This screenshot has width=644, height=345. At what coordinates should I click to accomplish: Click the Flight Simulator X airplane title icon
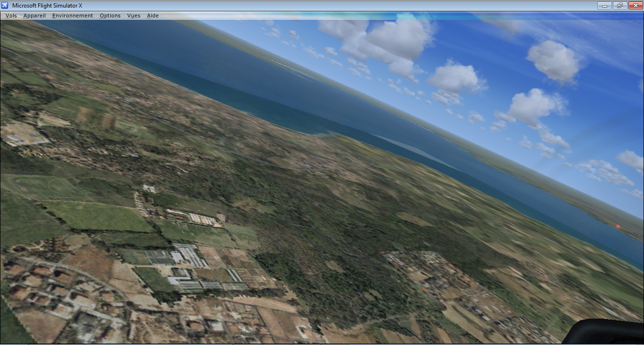5,5
